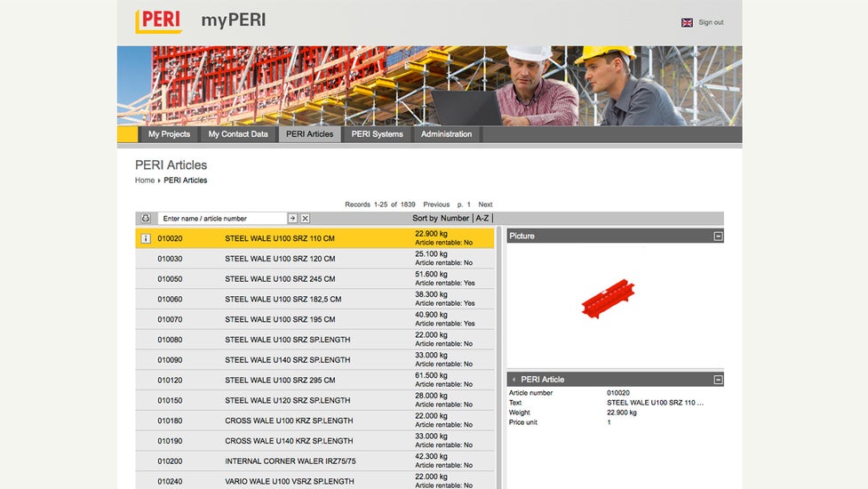Screen dimensions: 868x489
Task: Click the Home breadcrumb link
Action: coord(145,180)
